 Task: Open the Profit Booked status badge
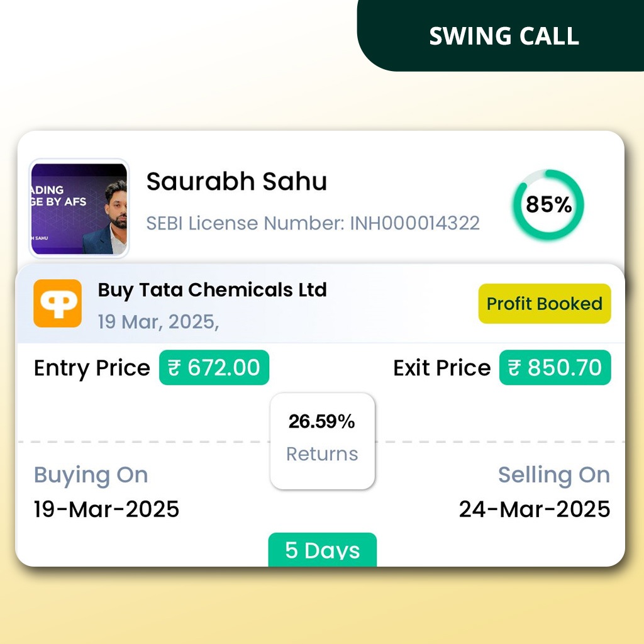(545, 304)
